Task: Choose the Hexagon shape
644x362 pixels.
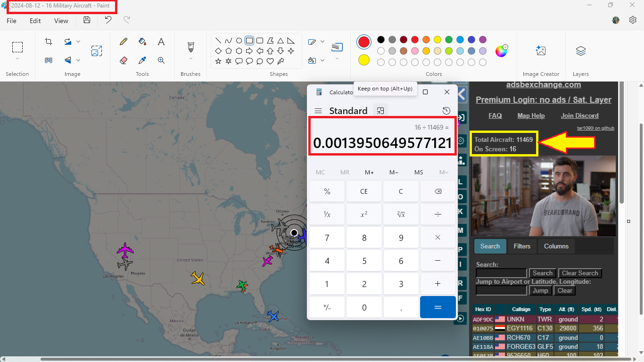Action: (239, 51)
